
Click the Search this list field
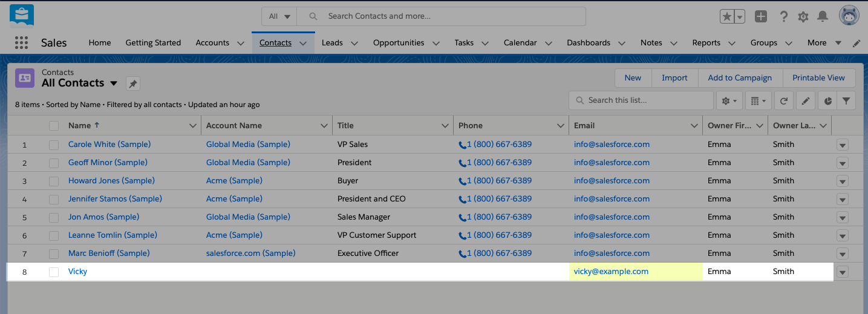[x=641, y=100]
